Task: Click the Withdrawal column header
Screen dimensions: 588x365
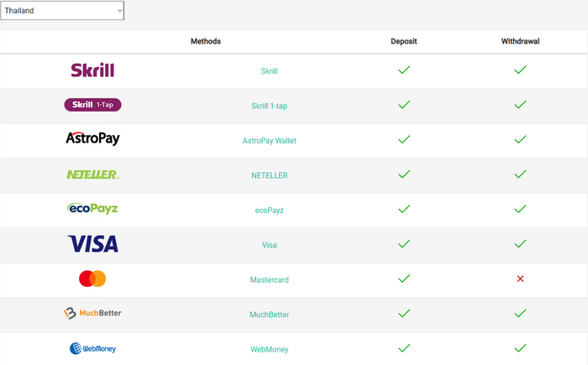Action: (520, 41)
